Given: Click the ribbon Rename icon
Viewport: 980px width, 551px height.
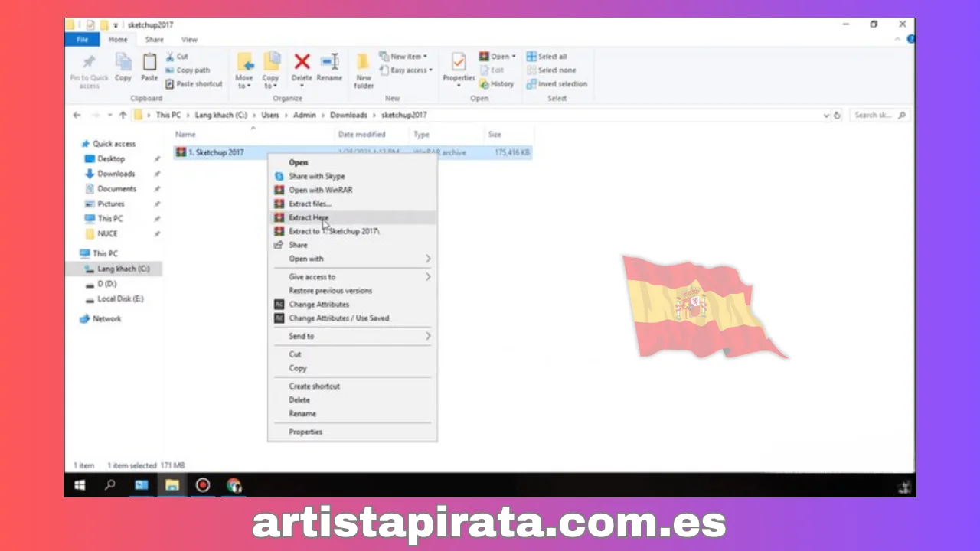Looking at the screenshot, I should click(330, 62).
